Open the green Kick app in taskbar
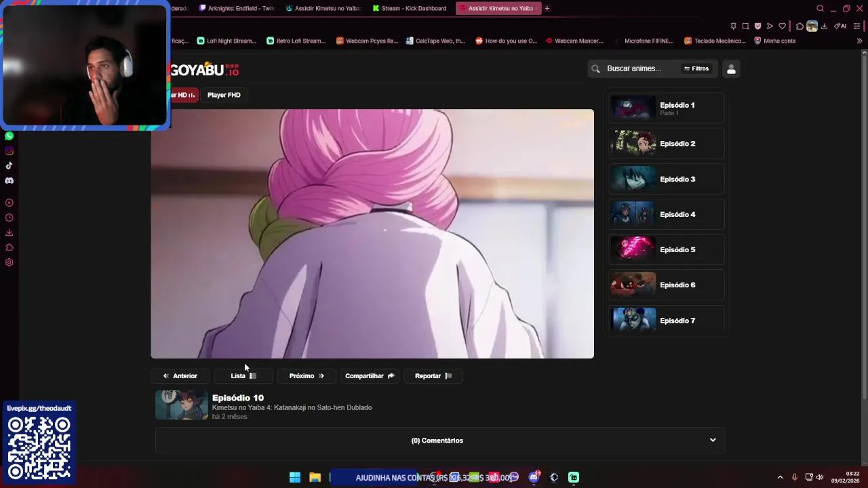 click(x=574, y=477)
